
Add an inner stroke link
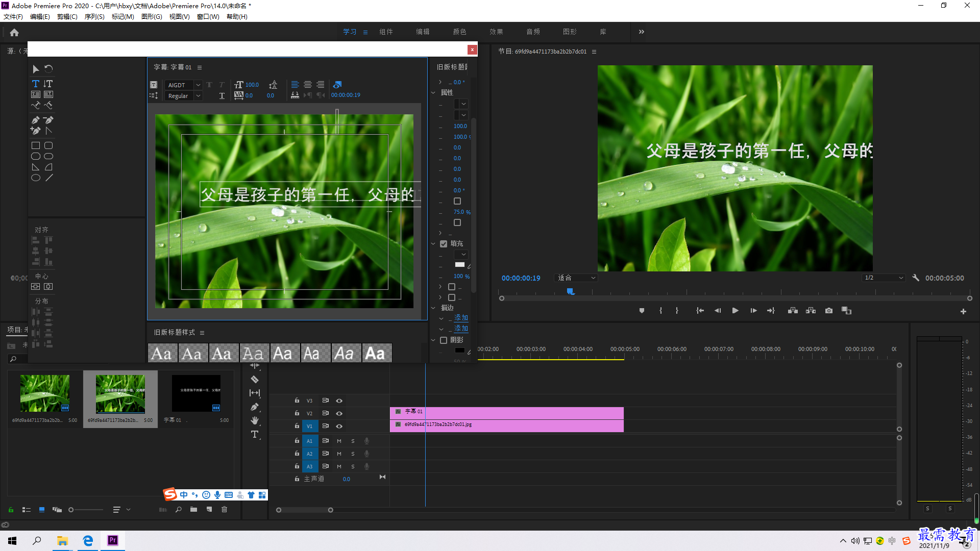pos(461,318)
